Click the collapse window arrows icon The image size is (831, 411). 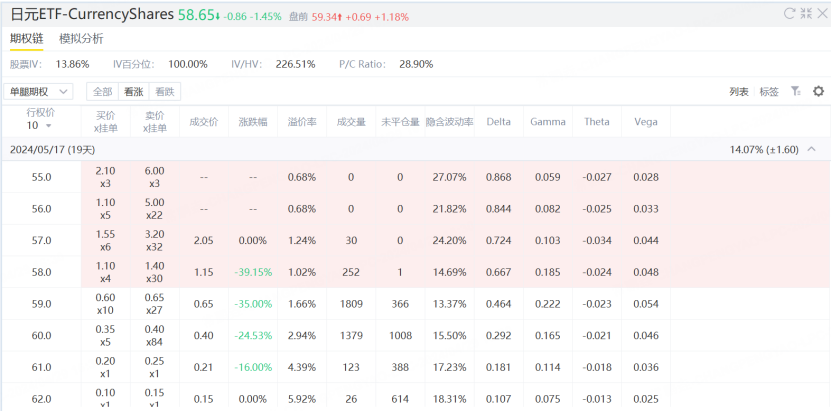click(x=806, y=13)
